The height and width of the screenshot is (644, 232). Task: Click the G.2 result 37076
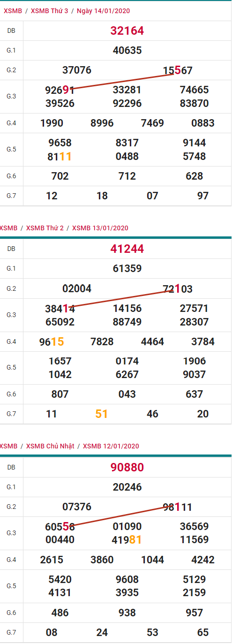pos(77,70)
